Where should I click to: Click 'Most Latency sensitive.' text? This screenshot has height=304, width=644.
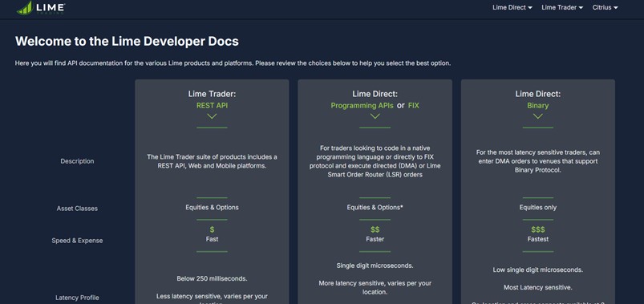pyautogui.click(x=537, y=287)
